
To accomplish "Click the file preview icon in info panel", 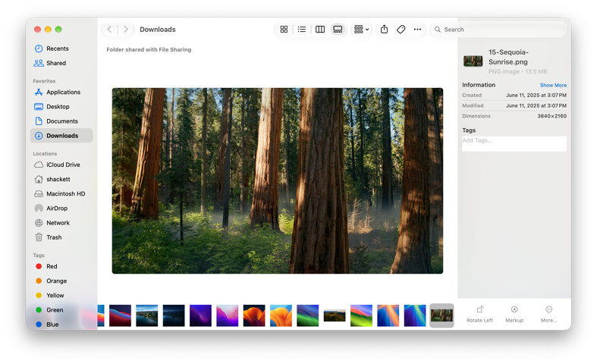I will point(473,61).
